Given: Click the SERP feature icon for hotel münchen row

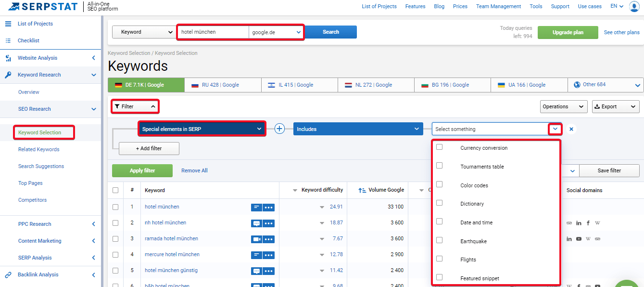Looking at the screenshot, I should [256, 207].
